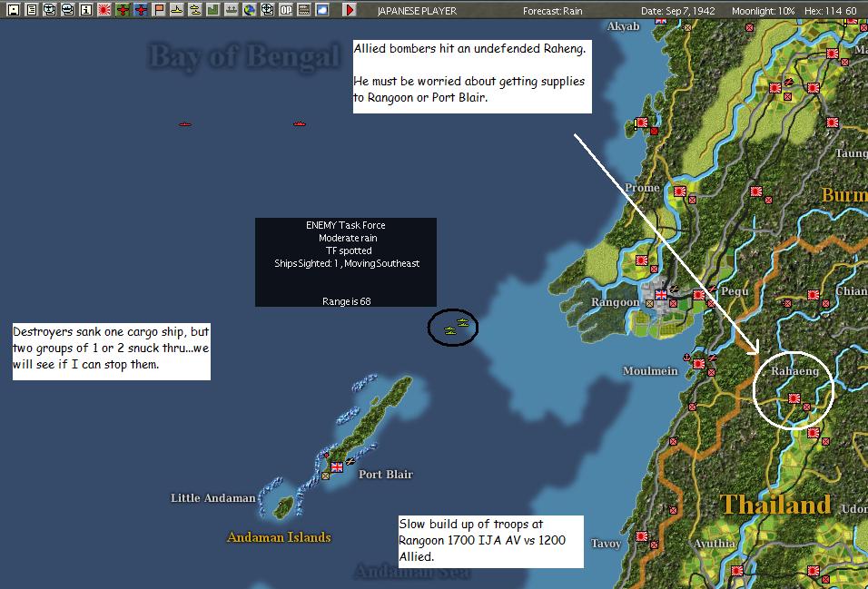Screen dimensions: 868x589
Task: Click the Date: Sep 7, 1942 text
Action: click(x=677, y=11)
